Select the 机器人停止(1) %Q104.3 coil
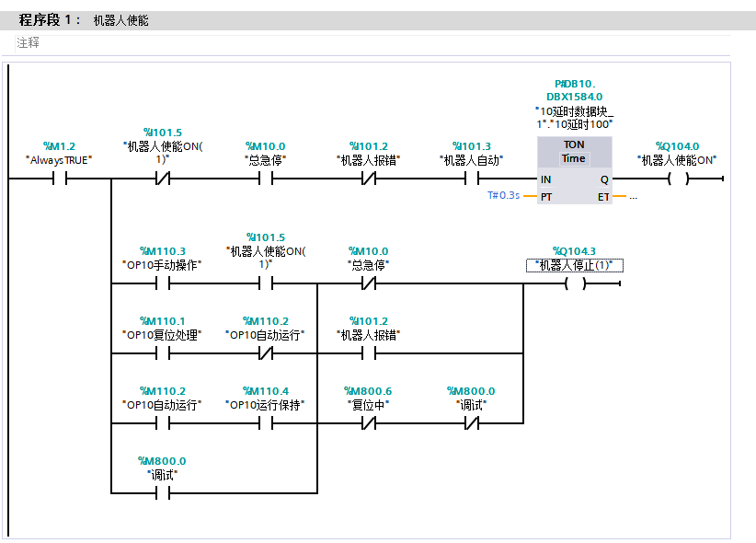Screen dimensions: 756x543 pos(575,283)
